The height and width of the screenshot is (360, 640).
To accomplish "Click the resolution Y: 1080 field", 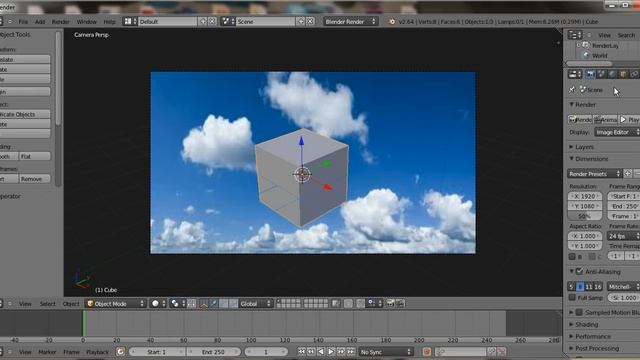I will (585, 206).
